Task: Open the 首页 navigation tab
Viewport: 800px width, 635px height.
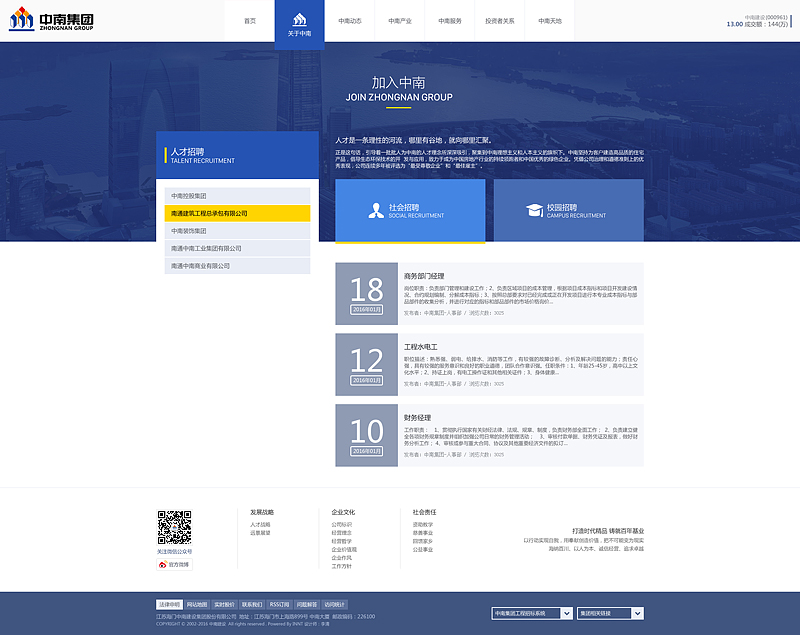Action: point(249,21)
